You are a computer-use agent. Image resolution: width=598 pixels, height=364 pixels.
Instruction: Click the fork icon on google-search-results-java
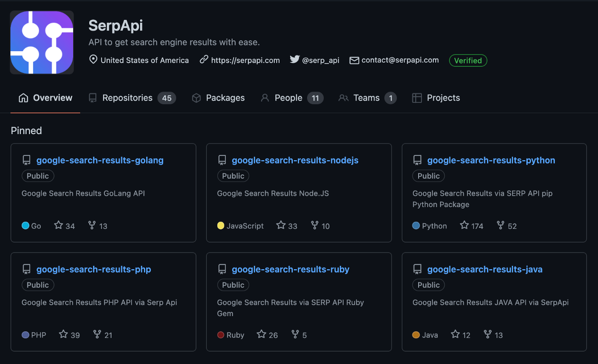pyautogui.click(x=487, y=335)
